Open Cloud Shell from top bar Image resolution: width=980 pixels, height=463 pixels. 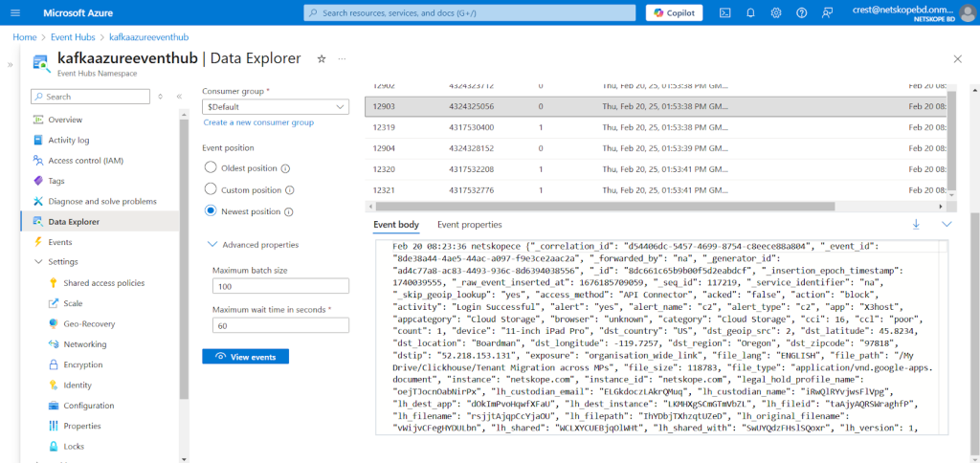point(725,12)
